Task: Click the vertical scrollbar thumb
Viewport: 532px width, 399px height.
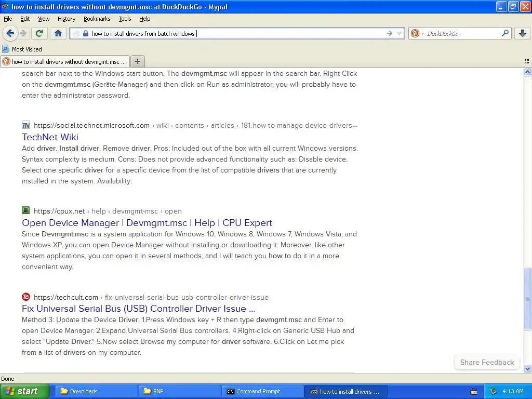Action: [x=527, y=299]
